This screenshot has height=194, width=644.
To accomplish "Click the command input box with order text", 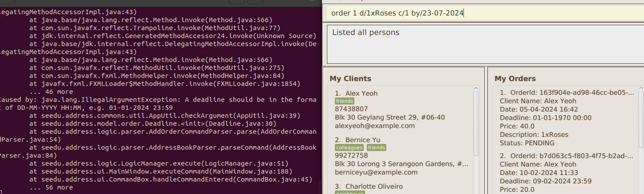I will (x=485, y=13).
